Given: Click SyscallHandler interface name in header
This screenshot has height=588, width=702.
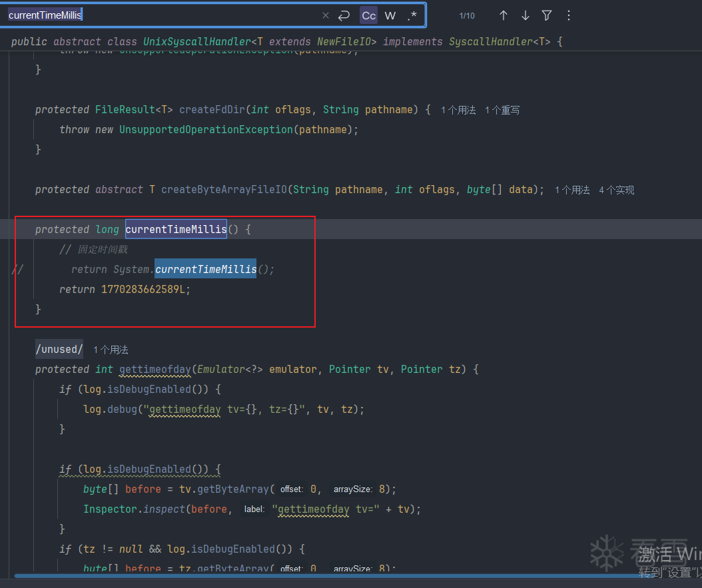Looking at the screenshot, I should point(491,41).
